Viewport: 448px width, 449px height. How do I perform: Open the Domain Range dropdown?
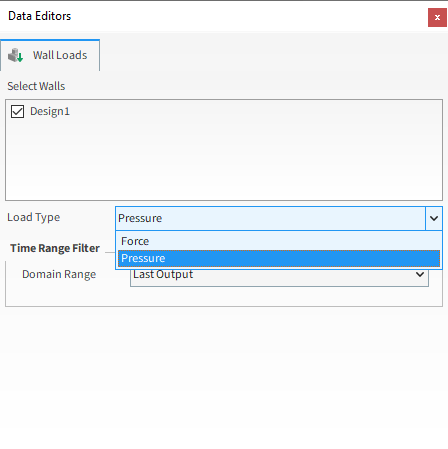click(279, 277)
